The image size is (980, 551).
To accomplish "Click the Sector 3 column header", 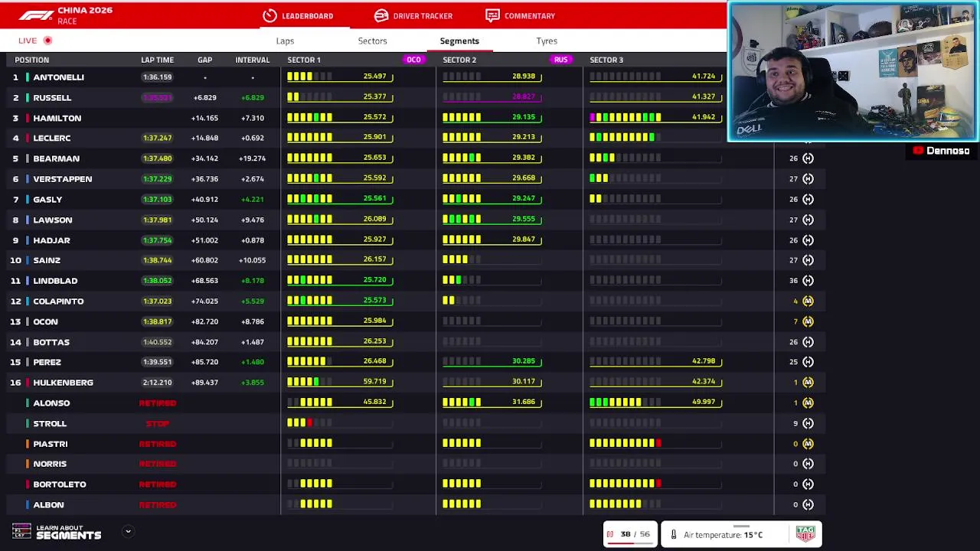I will (x=606, y=60).
